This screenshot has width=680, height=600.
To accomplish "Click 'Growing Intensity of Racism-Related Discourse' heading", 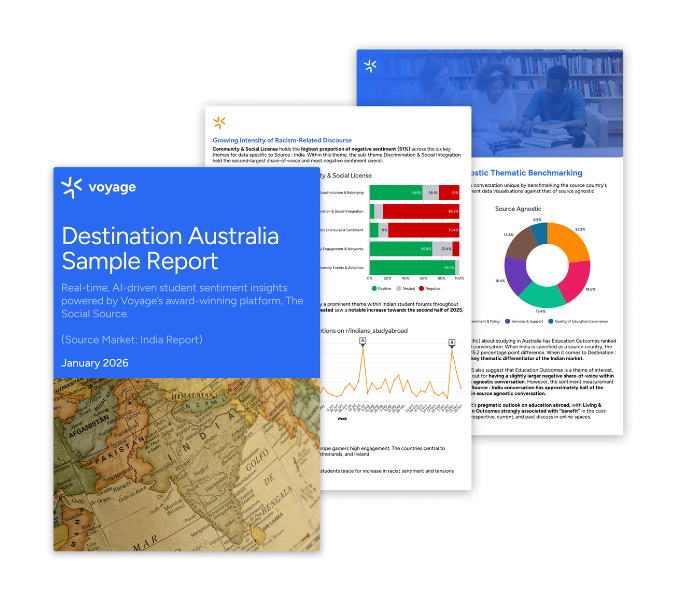I will tap(282, 140).
